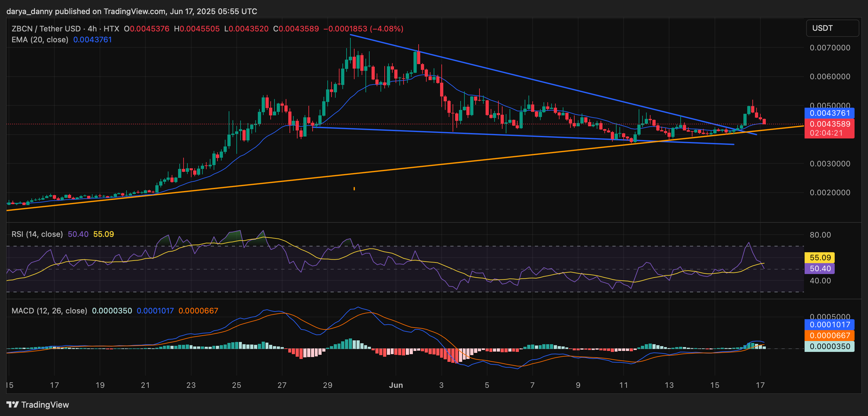The image size is (868, 416).
Task: Click the TradingView logo icon
Action: click(x=12, y=404)
